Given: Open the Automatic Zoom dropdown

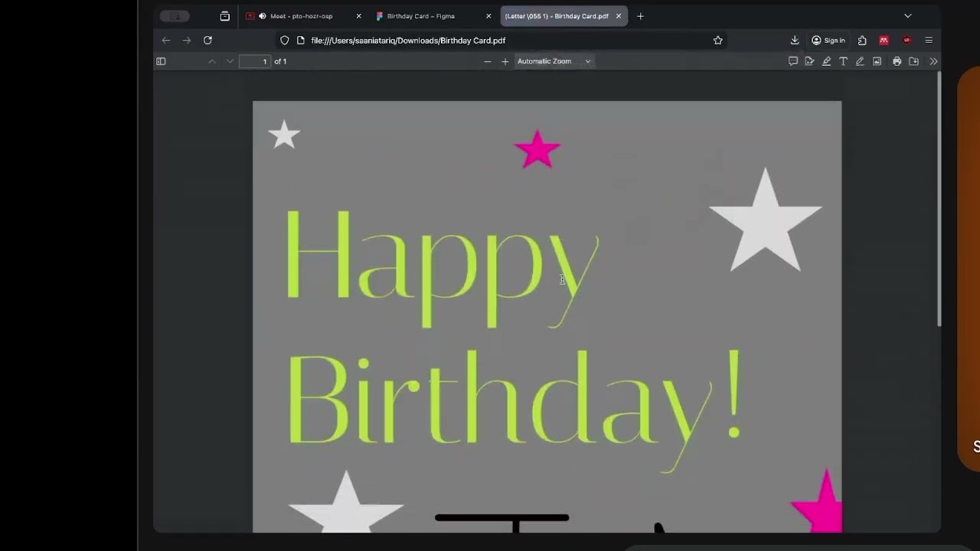Looking at the screenshot, I should (554, 61).
